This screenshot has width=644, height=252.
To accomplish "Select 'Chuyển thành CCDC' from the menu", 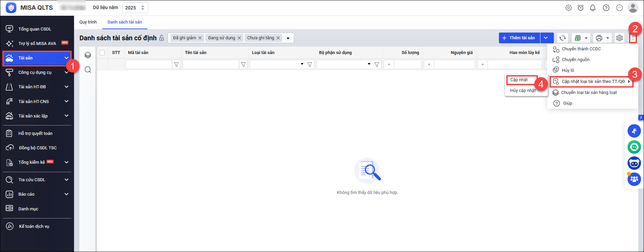I will coord(581,49).
